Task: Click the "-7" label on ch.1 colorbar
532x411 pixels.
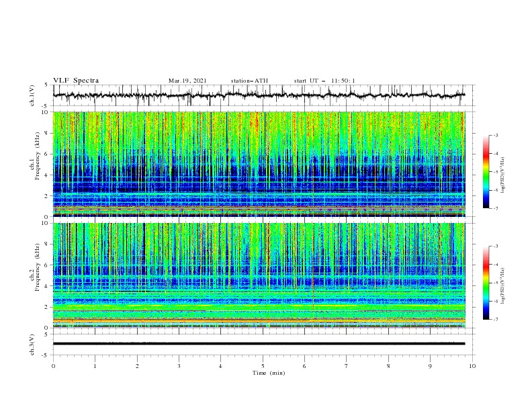Action: 495,209
